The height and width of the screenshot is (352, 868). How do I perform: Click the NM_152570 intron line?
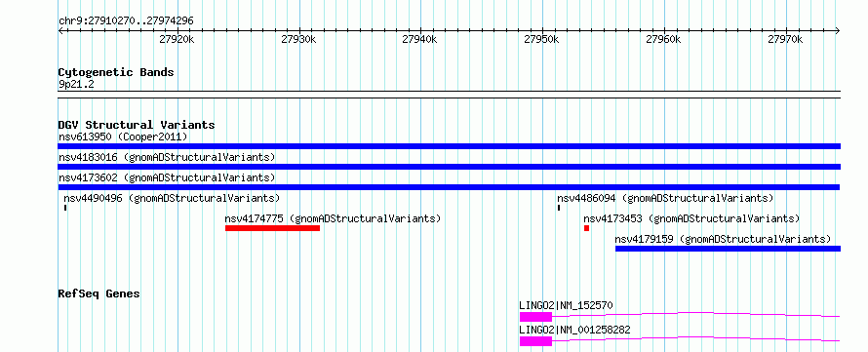[696, 314]
